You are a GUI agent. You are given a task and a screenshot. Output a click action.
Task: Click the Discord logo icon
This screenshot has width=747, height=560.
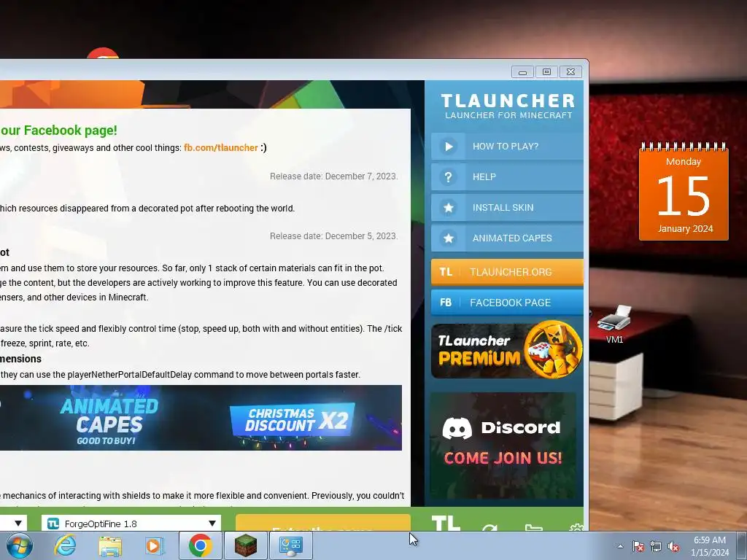click(x=457, y=427)
